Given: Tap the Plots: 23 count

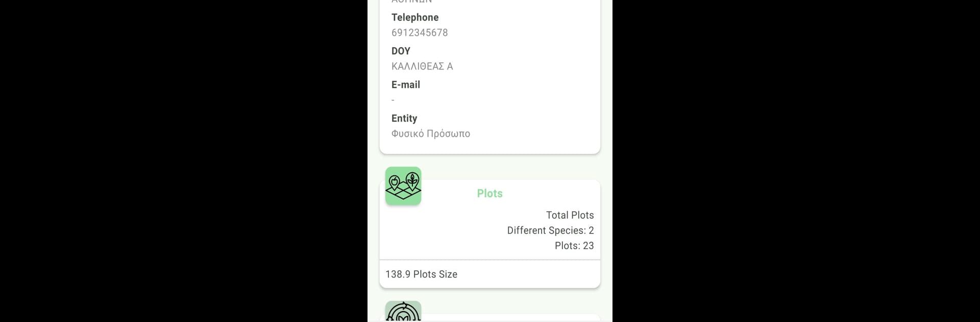Looking at the screenshot, I should click(x=574, y=246).
